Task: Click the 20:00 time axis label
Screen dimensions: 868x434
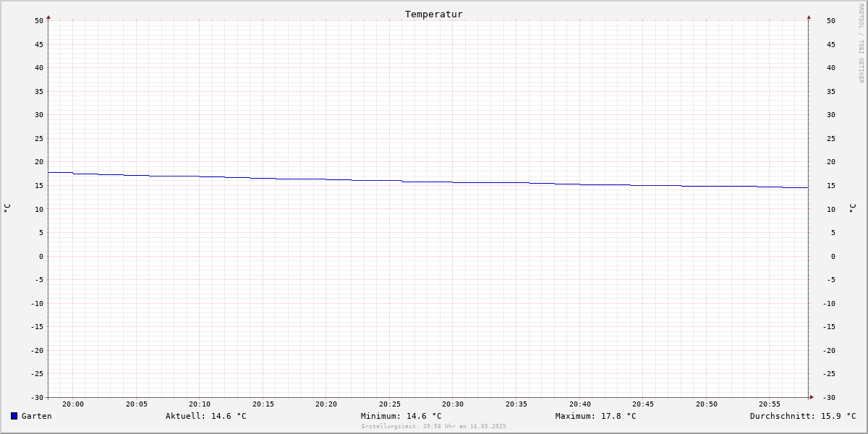Action: click(73, 404)
